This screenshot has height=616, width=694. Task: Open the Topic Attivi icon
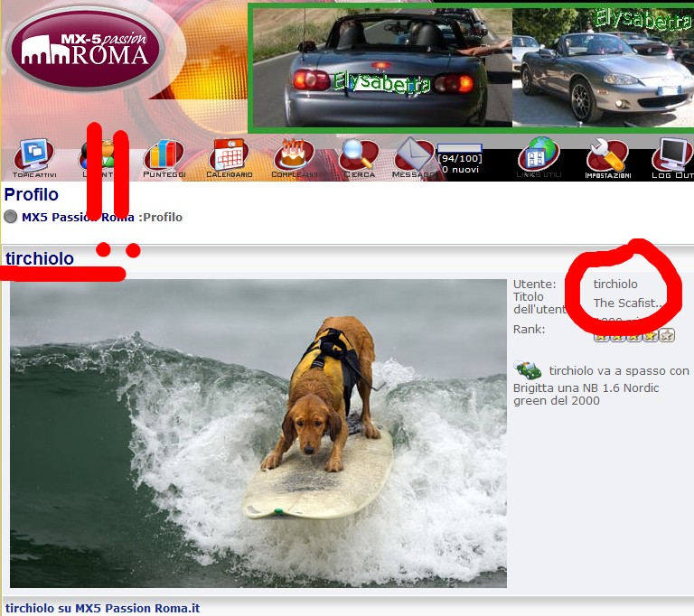(x=34, y=155)
